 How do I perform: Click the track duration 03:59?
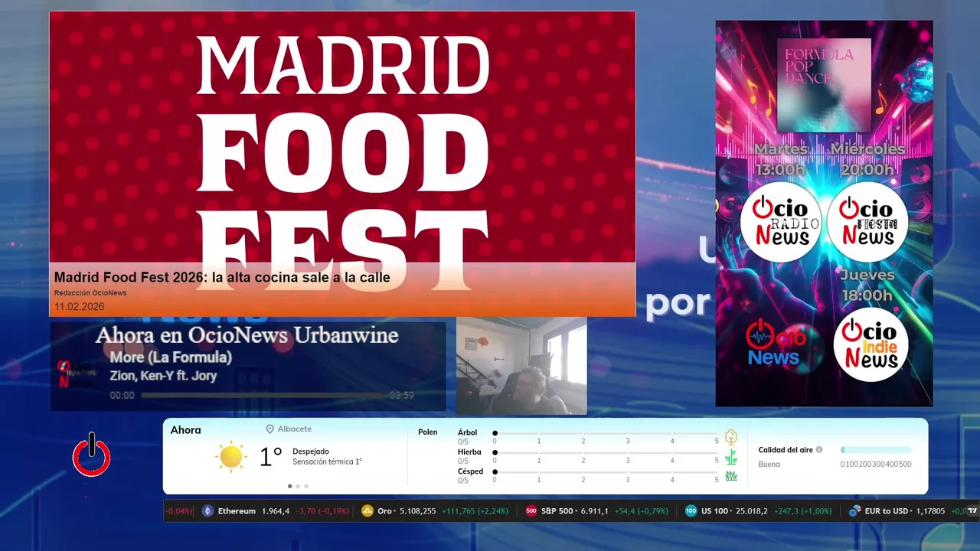(402, 396)
